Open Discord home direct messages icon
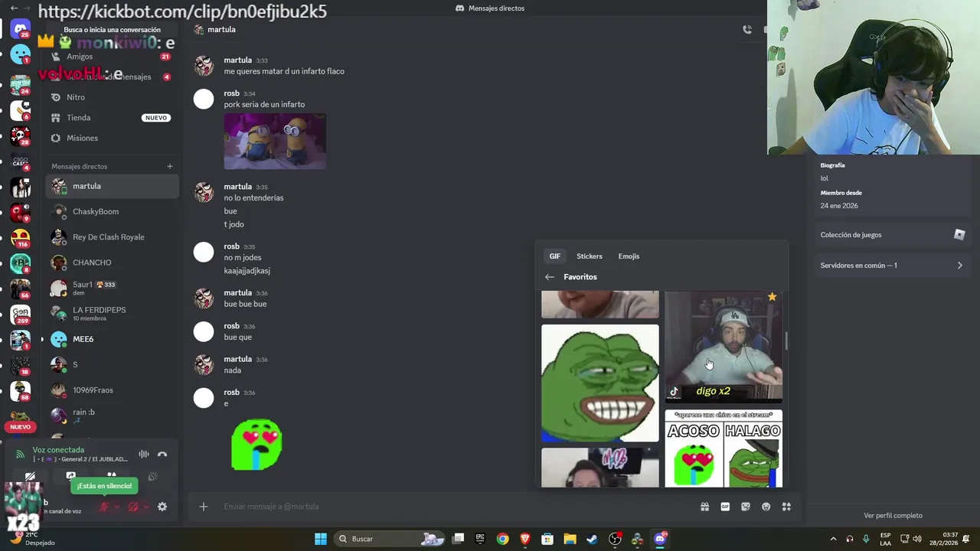Screen dimensions: 980x551 21,29
